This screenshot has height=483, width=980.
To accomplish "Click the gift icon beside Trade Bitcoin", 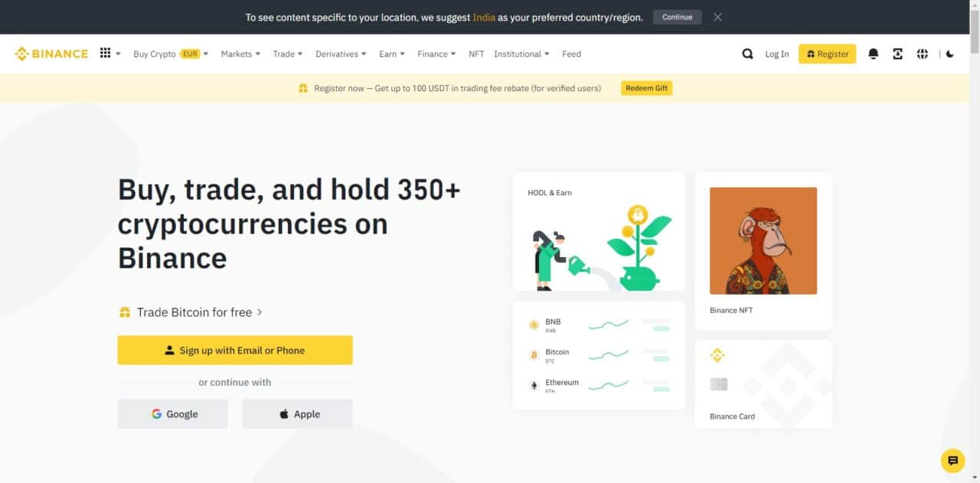I will (124, 312).
